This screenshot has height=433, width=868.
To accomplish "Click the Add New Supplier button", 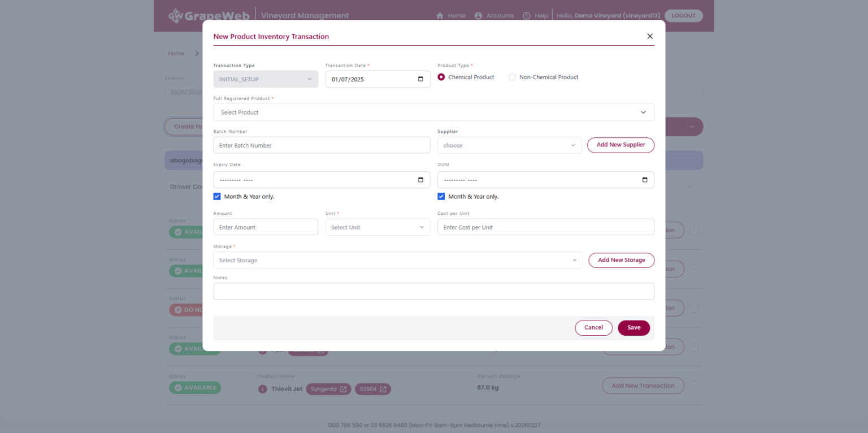I will point(620,145).
